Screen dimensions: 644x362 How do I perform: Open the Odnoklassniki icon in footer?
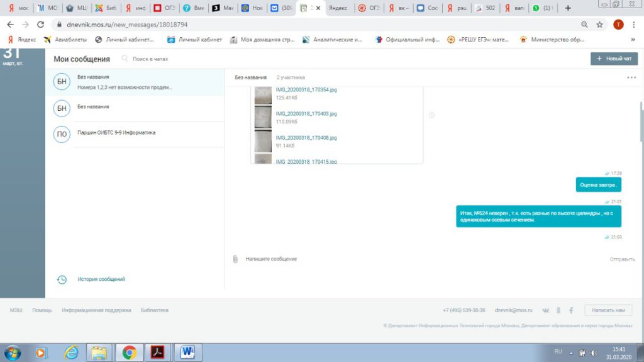558,310
